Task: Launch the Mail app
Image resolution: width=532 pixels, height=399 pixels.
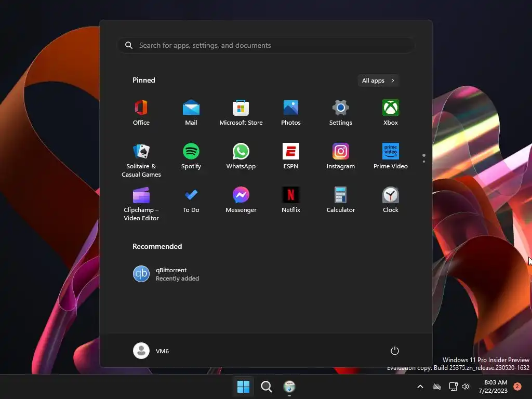Action: [x=191, y=113]
